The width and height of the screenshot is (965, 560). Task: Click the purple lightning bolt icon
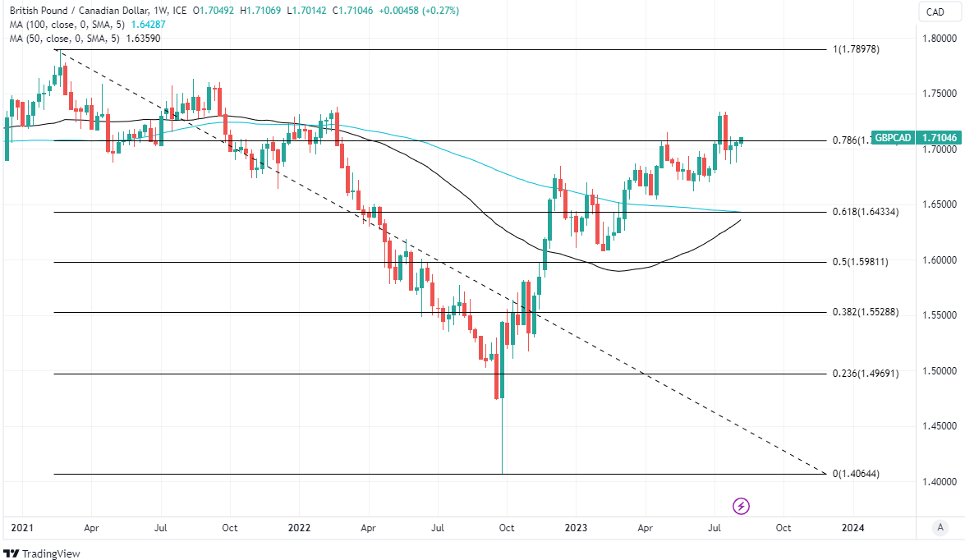coord(741,506)
